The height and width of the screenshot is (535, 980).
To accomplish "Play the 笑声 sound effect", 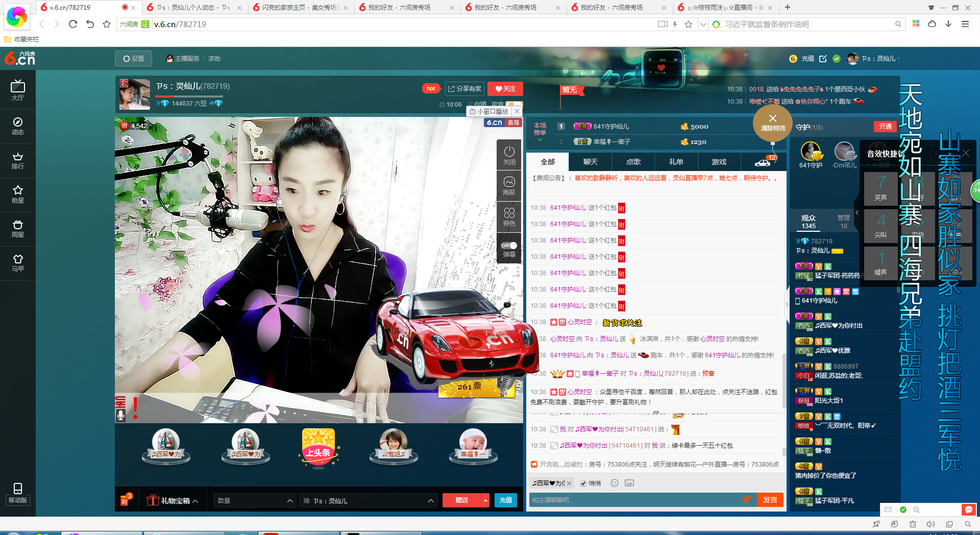I will (x=880, y=188).
